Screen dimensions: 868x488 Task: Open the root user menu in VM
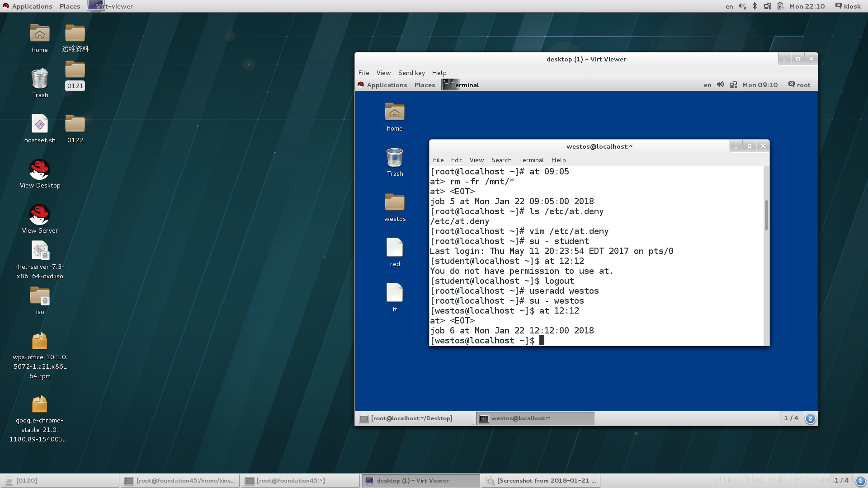tap(799, 85)
